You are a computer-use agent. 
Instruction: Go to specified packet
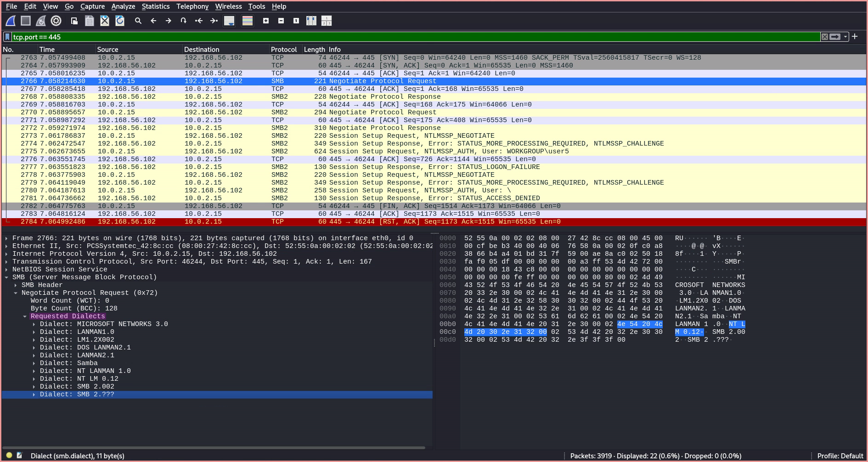tap(184, 21)
